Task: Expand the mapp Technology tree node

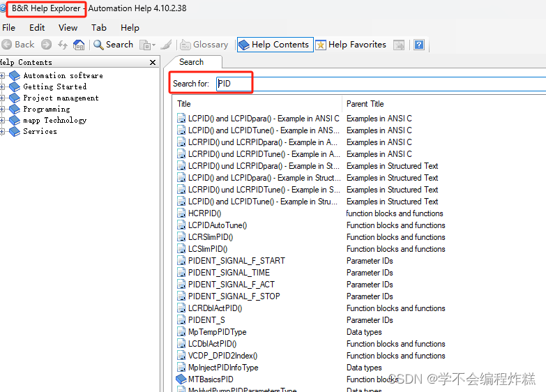Action: (x=2, y=120)
